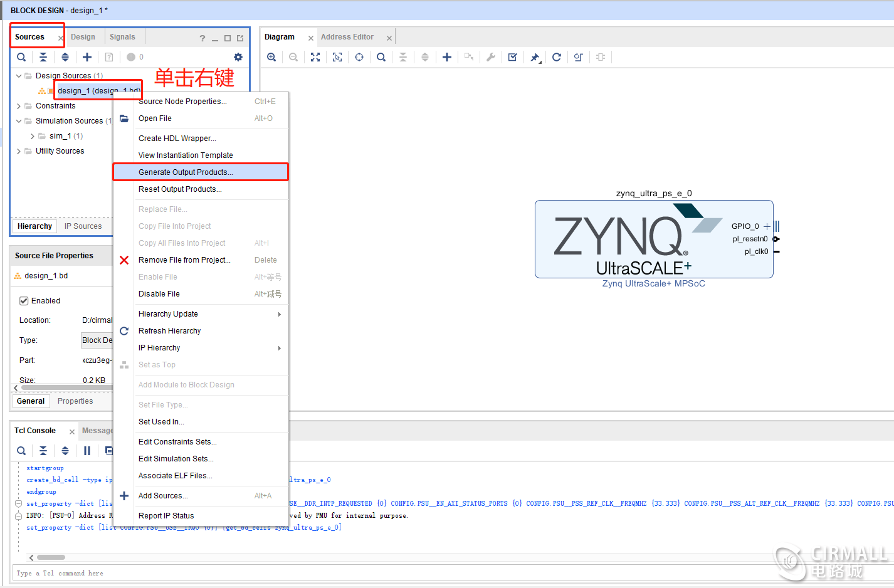The height and width of the screenshot is (588, 894).
Task: Click the Add Sources plus icon in Sources panel
Action: pyautogui.click(x=87, y=57)
